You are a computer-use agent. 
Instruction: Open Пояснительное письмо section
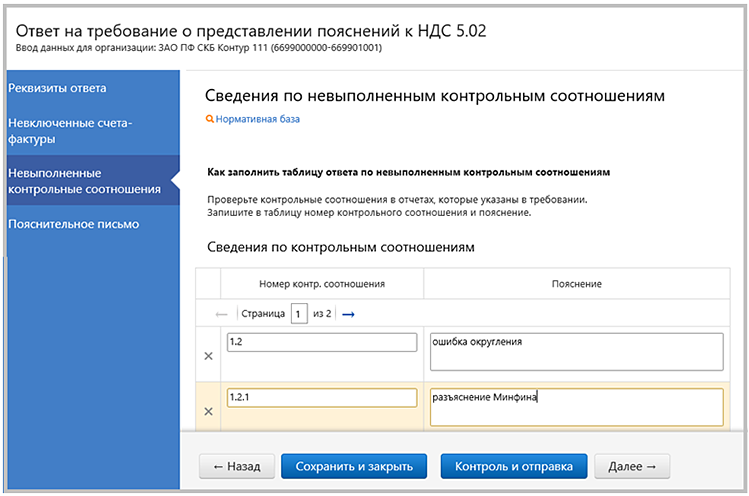73,224
